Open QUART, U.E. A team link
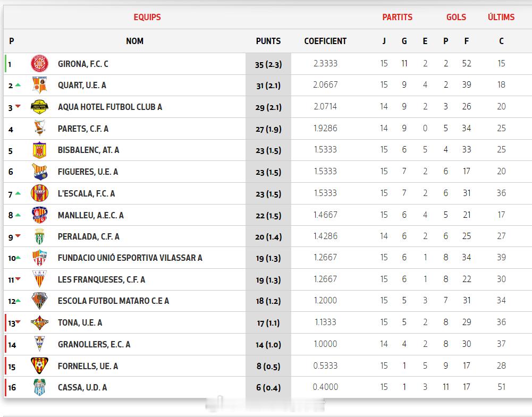The width and height of the screenshot is (532, 417). 82,85
